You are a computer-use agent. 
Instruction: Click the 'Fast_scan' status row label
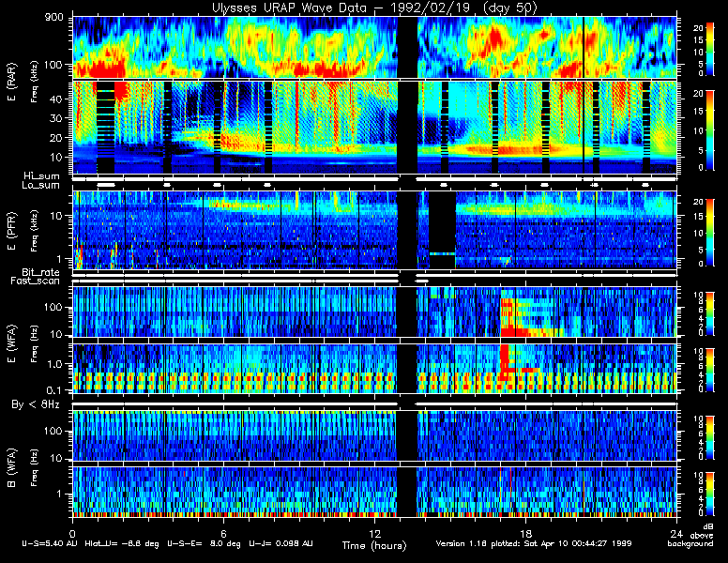click(x=36, y=281)
